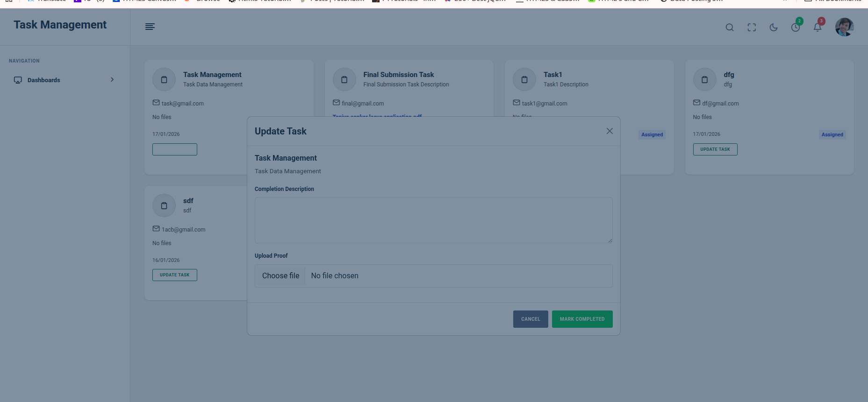Close the Update Task dialog

(609, 131)
